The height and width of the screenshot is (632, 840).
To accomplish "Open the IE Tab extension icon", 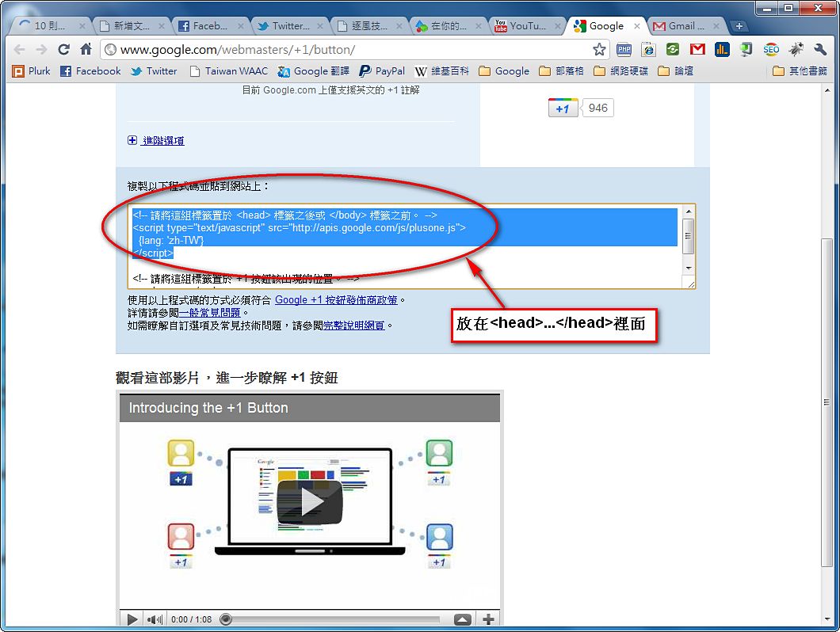I will 648,50.
